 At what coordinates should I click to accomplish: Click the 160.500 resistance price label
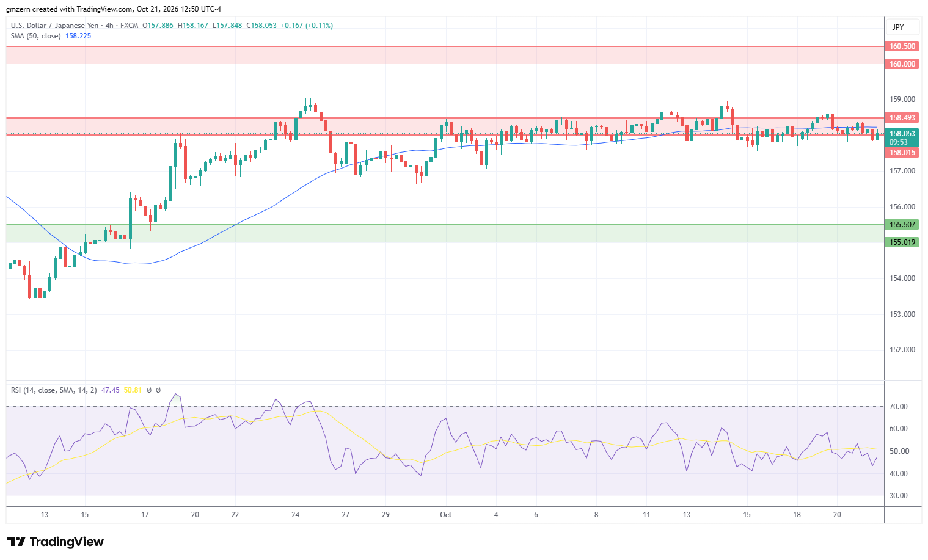[902, 46]
